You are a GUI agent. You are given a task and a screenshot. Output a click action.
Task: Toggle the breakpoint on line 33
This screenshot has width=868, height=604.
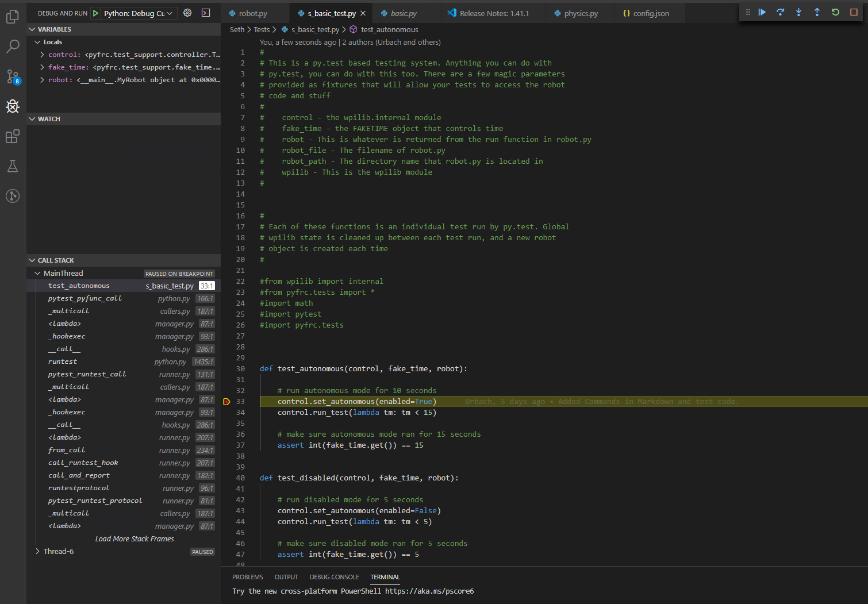pyautogui.click(x=226, y=402)
